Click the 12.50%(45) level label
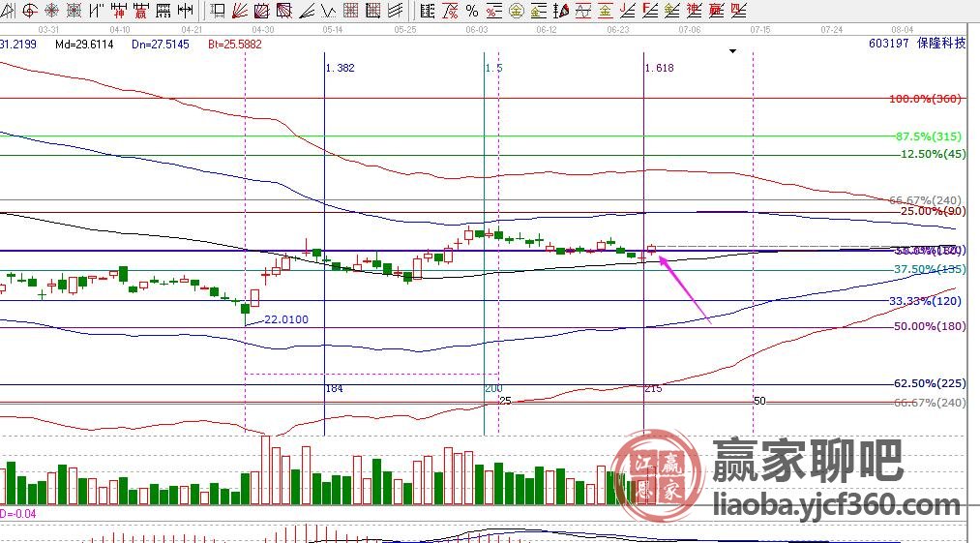This screenshot has height=543, width=980. point(934,154)
